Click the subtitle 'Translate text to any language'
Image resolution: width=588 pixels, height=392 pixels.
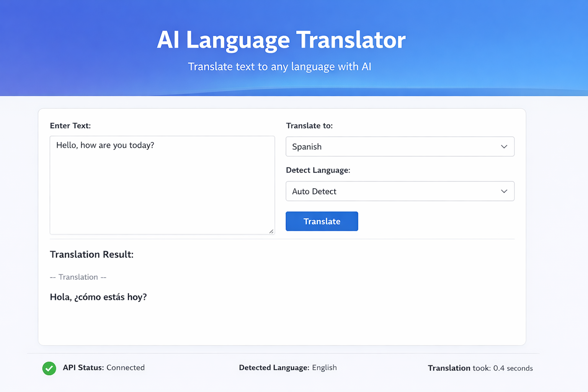[x=279, y=66]
